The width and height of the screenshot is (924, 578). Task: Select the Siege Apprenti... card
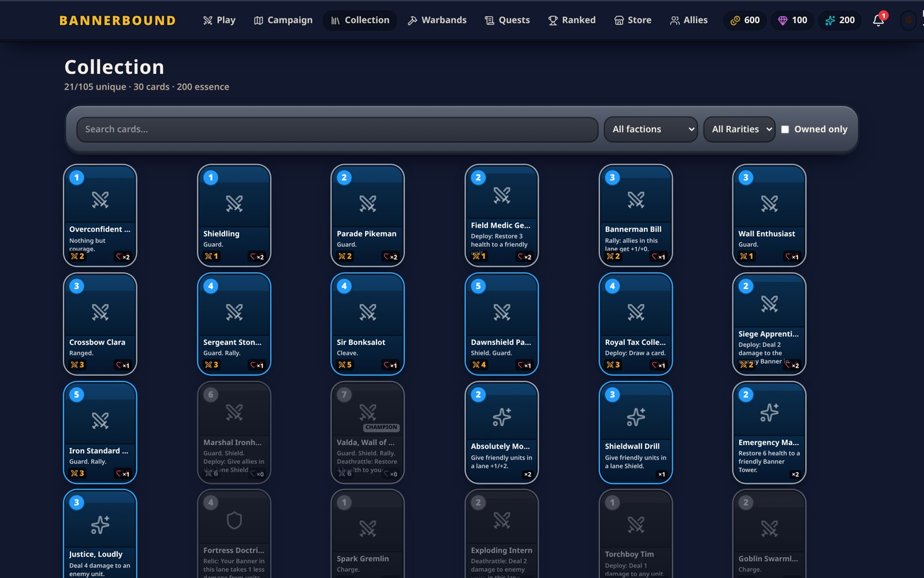(769, 324)
